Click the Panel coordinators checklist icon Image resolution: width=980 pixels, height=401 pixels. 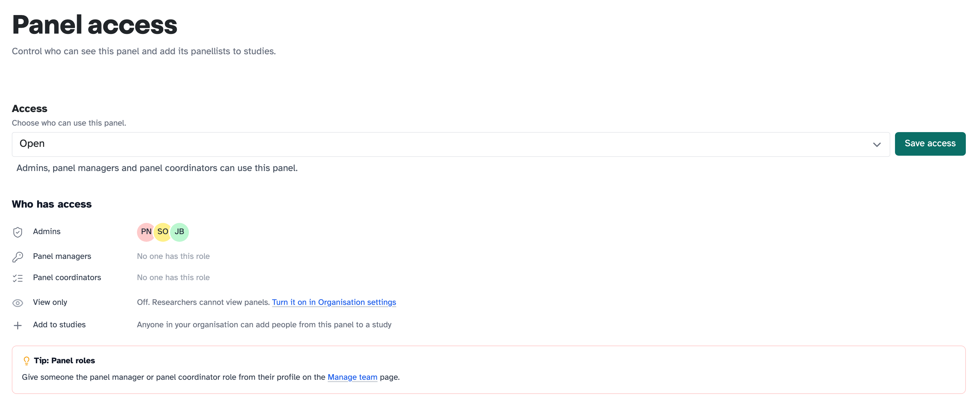point(17,278)
